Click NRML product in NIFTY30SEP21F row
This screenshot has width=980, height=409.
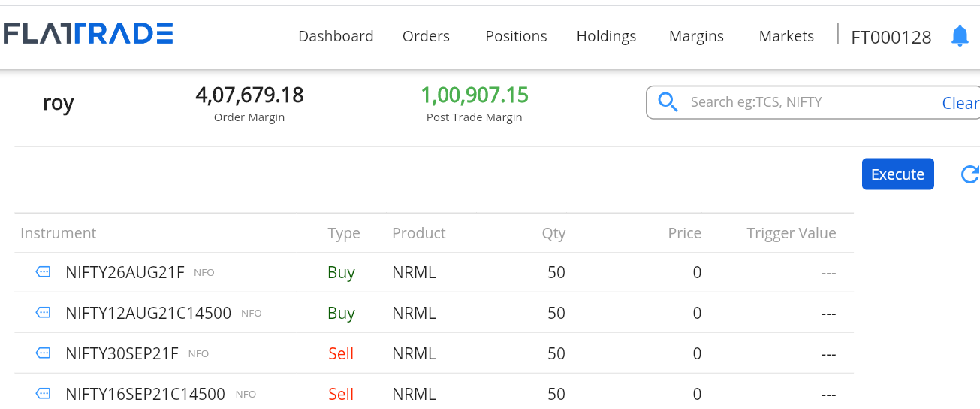click(x=414, y=353)
